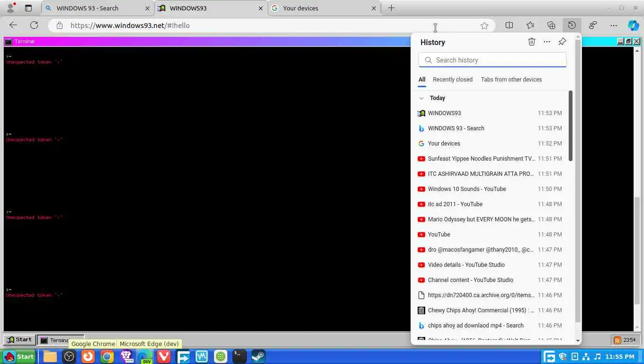The image size is (644, 364).
Task: Open More options in History panel
Action: (547, 42)
